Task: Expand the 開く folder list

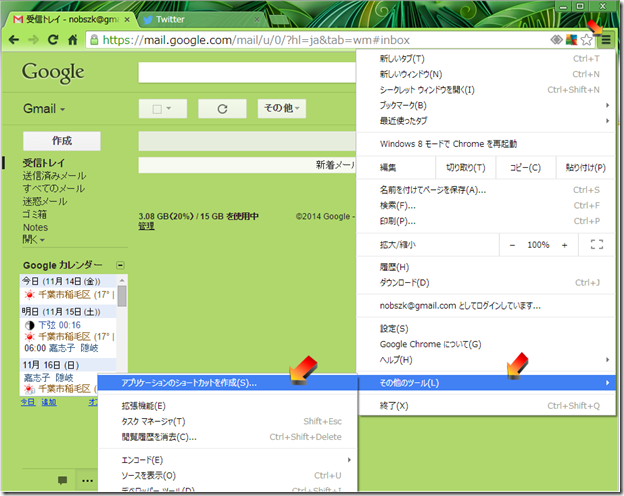Action: [33, 240]
